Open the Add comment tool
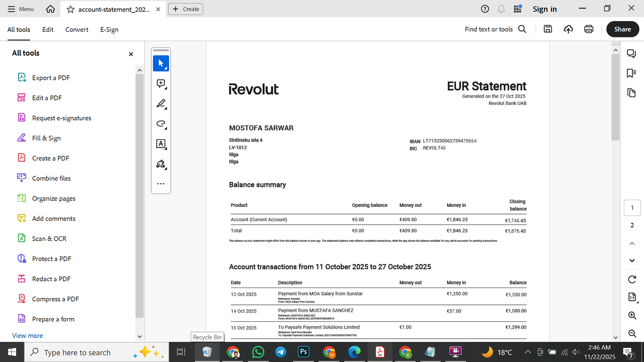 (161, 83)
